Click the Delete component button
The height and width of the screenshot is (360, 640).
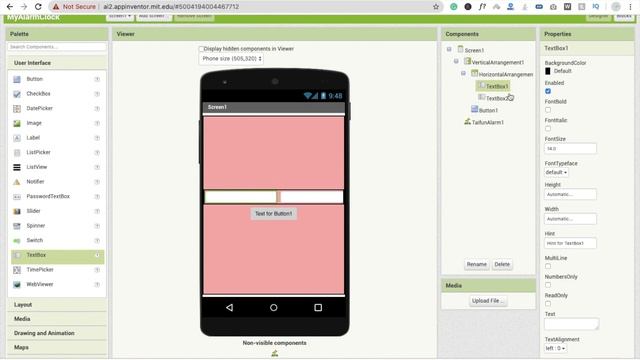tap(502, 264)
